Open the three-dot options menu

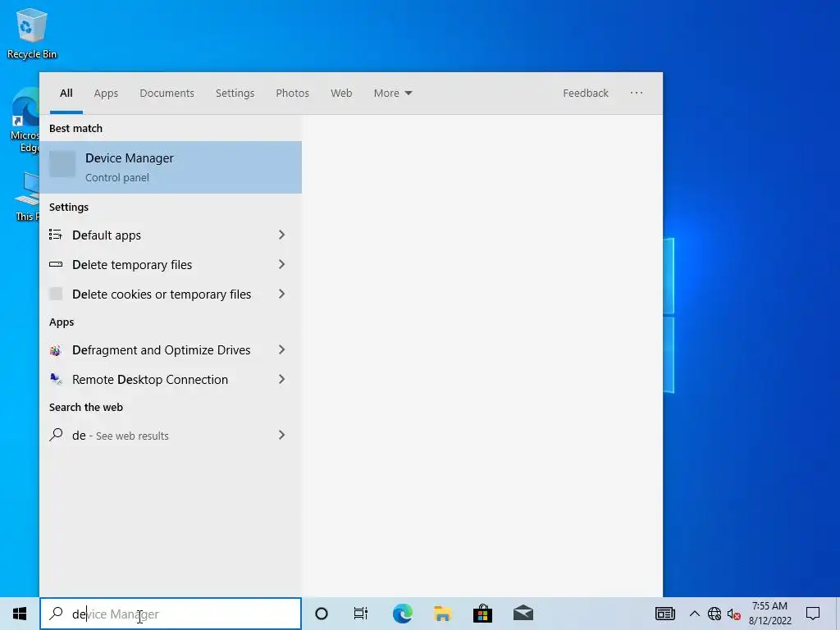[x=637, y=93]
